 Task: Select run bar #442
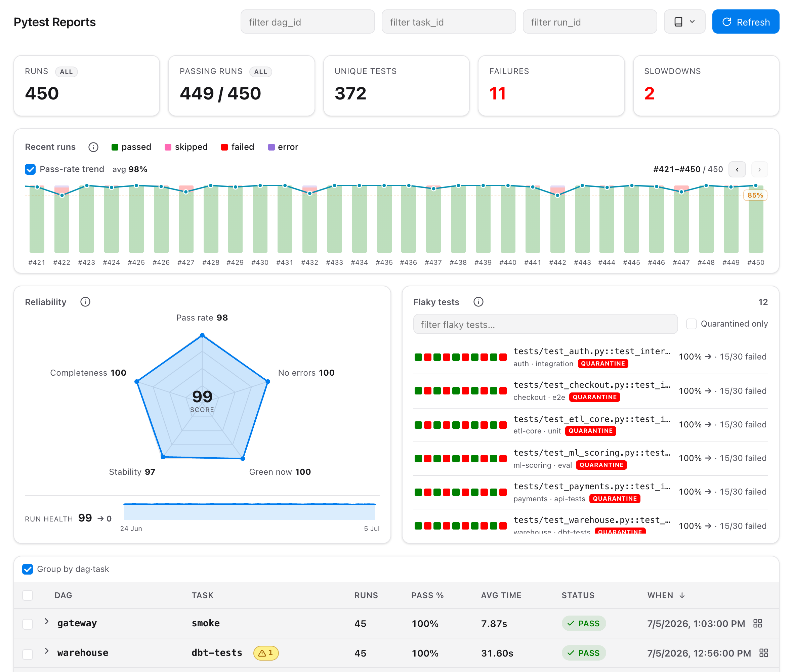[557, 219]
